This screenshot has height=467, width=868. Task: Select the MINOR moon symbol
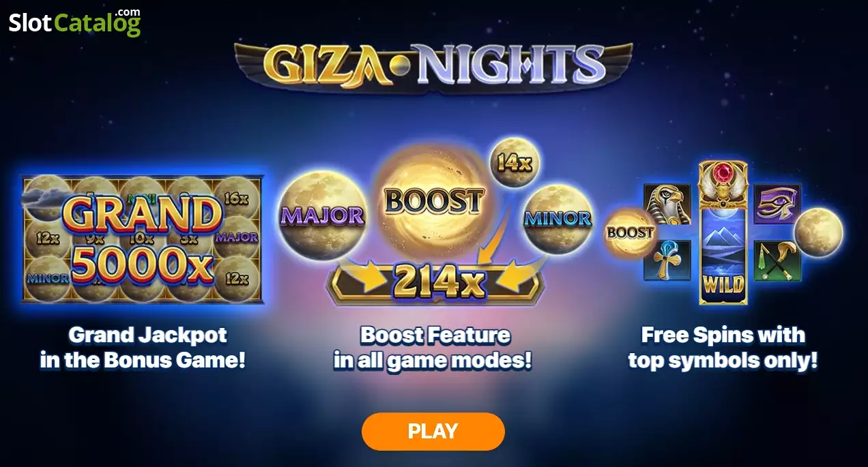click(558, 218)
